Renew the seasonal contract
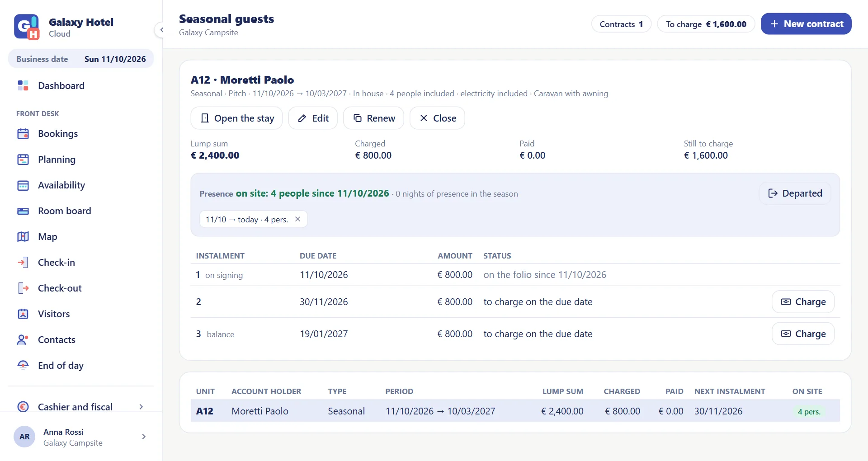The width and height of the screenshot is (868, 461). click(373, 118)
